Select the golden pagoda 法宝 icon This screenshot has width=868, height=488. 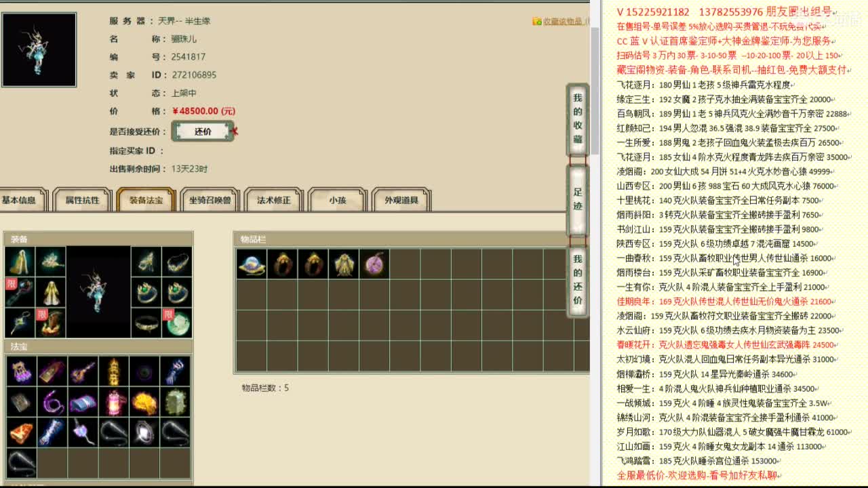[x=113, y=371]
